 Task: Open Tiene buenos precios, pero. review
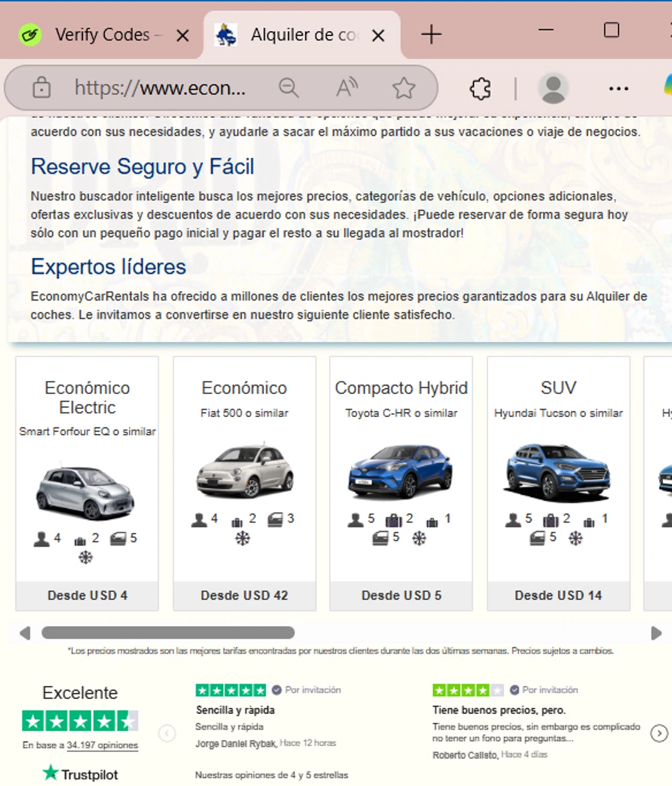[x=499, y=710]
